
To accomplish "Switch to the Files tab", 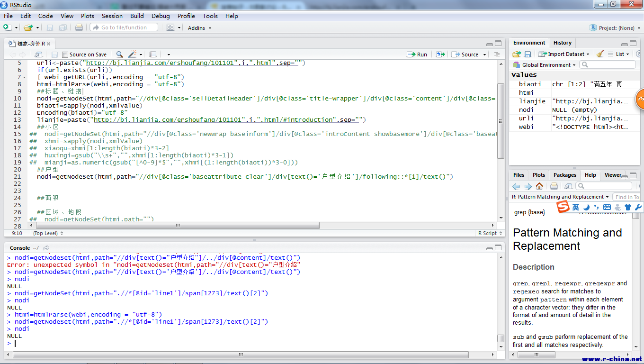I will tap(519, 175).
